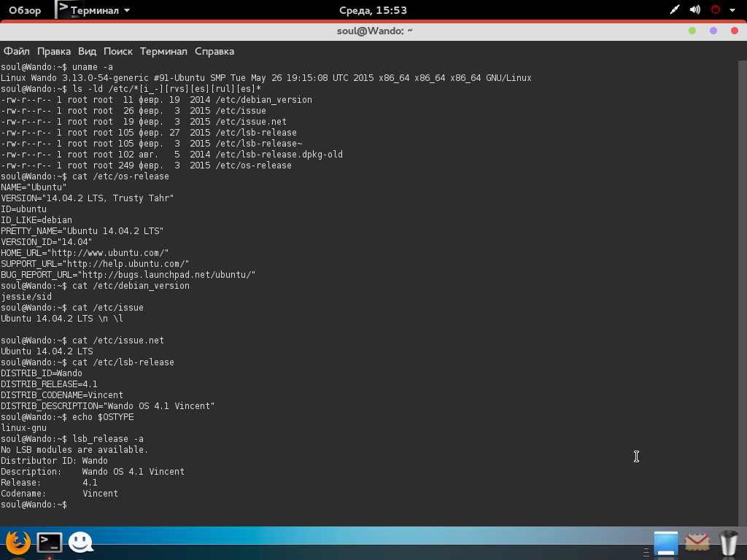Open the Поиск menu
This screenshot has width=747, height=560.
118,52
